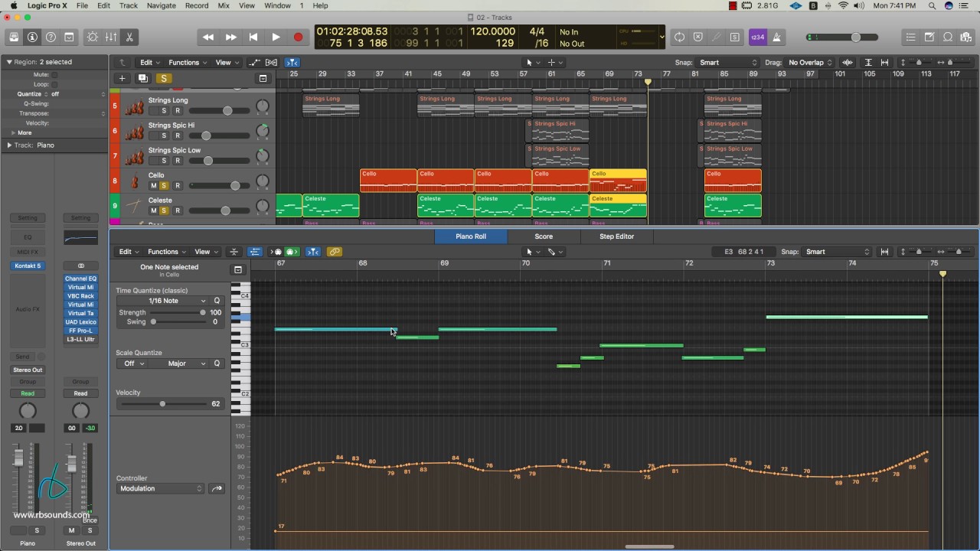Image resolution: width=980 pixels, height=551 pixels.
Task: Open the Navigate menu
Action: click(161, 5)
